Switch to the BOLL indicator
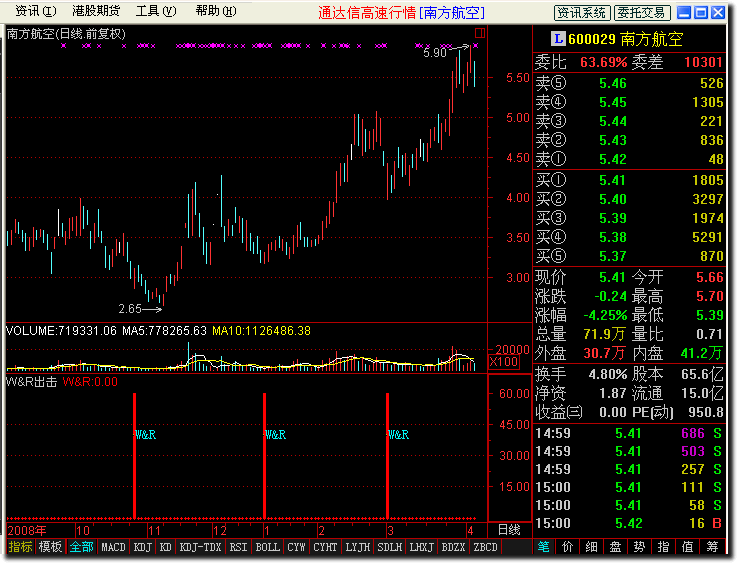 pos(268,547)
